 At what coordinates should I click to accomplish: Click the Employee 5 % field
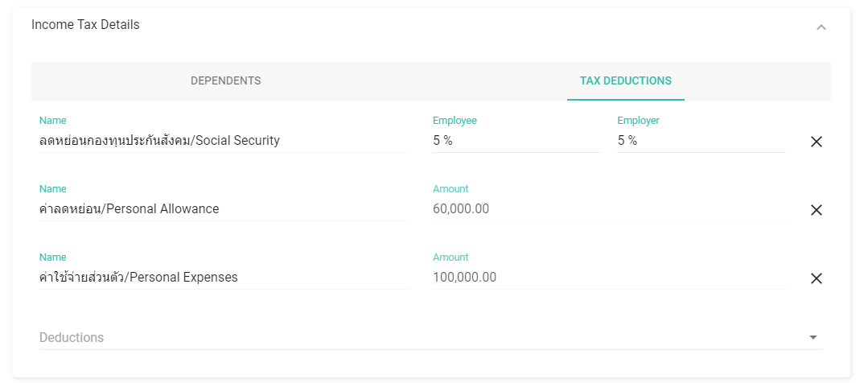[516, 141]
